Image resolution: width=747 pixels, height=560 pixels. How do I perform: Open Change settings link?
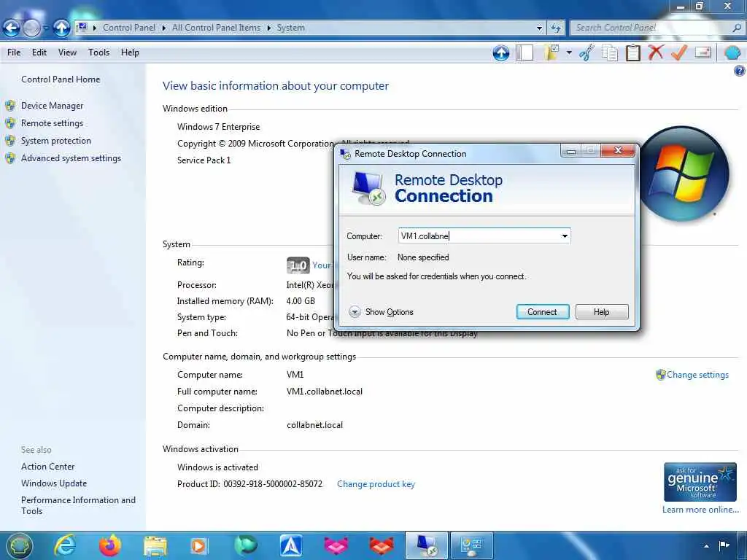[x=697, y=375]
